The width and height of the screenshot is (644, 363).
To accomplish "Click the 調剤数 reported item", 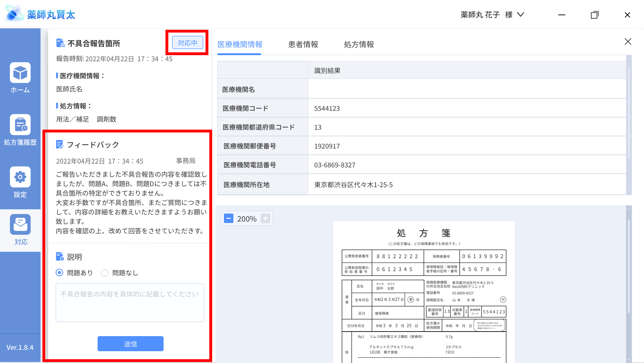I will tap(107, 119).
